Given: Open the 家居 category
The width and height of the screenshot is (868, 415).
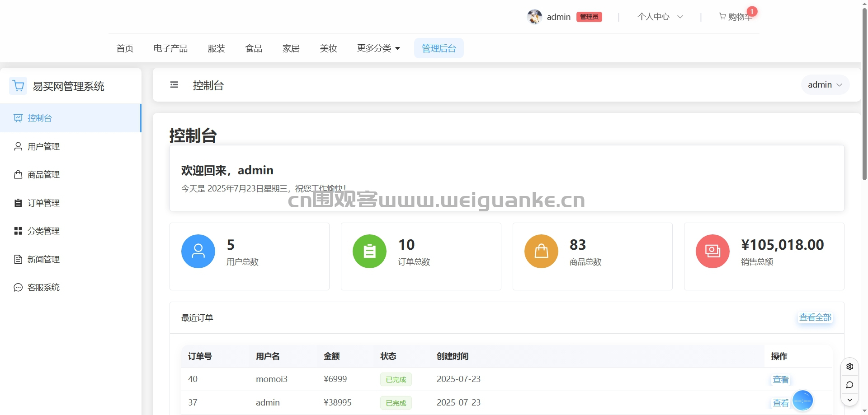Looking at the screenshot, I should [x=291, y=48].
